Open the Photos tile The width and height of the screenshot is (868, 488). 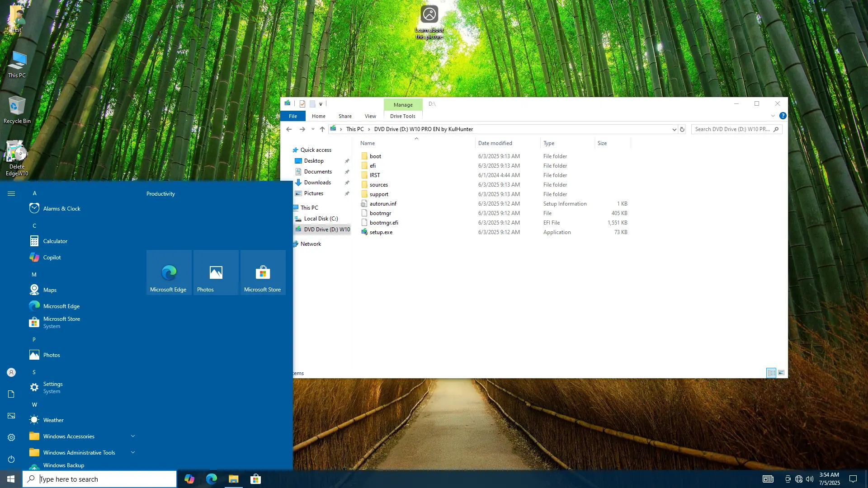pos(216,272)
